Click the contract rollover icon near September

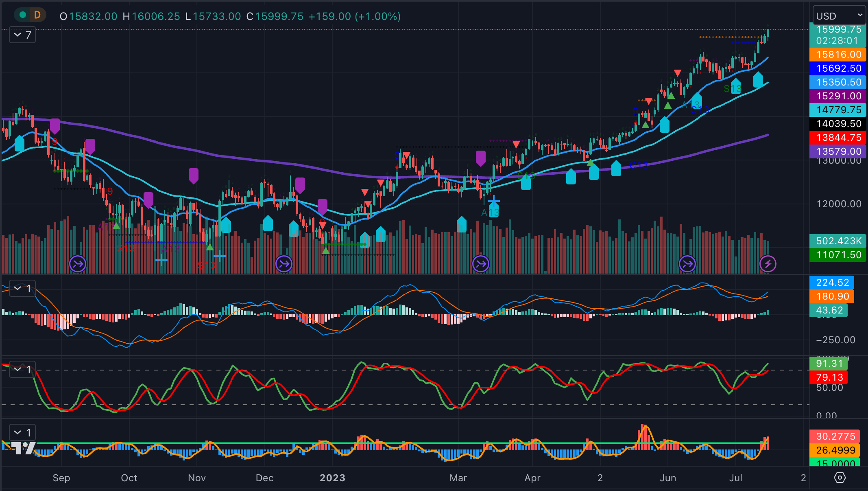(78, 264)
